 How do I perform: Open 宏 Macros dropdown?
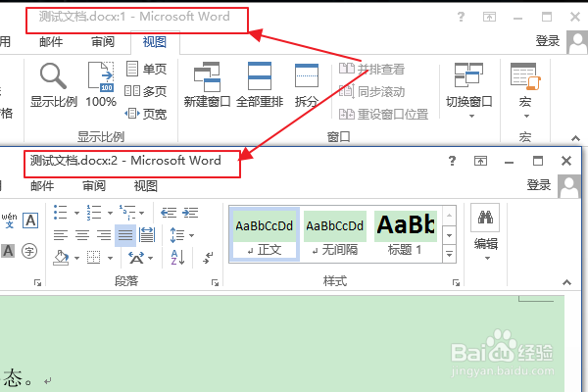(525, 90)
